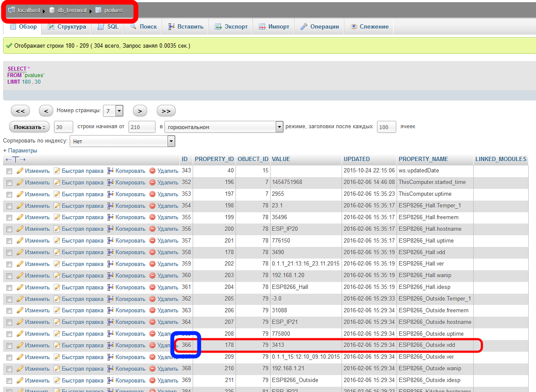Click quick edit icon in ID 352 row

pos(57,182)
